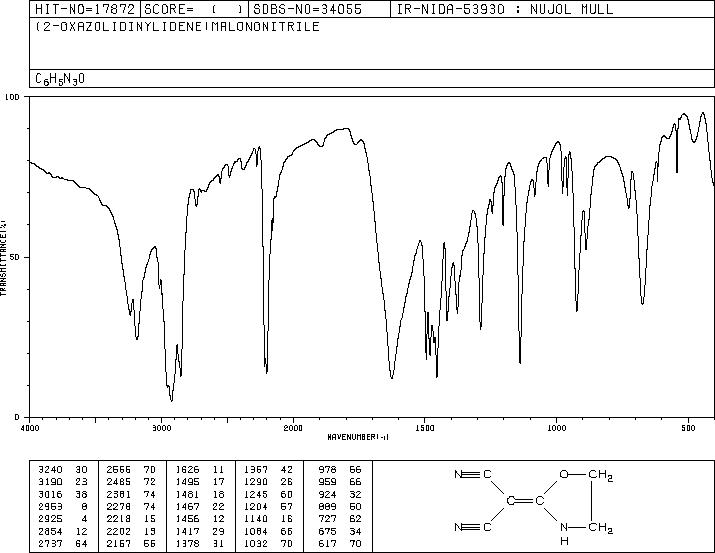Click the 924 peak entry
715x553 pixels.
340,494
